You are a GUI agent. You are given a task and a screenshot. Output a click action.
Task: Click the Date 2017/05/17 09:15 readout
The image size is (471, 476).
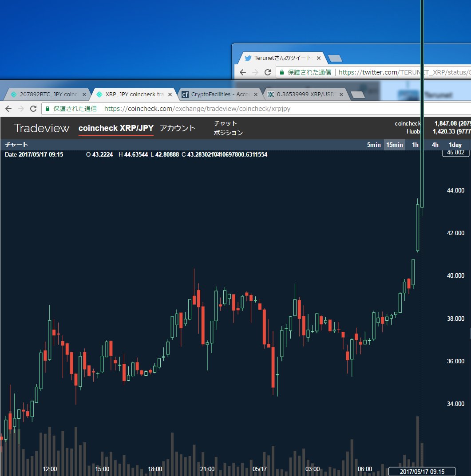(34, 154)
